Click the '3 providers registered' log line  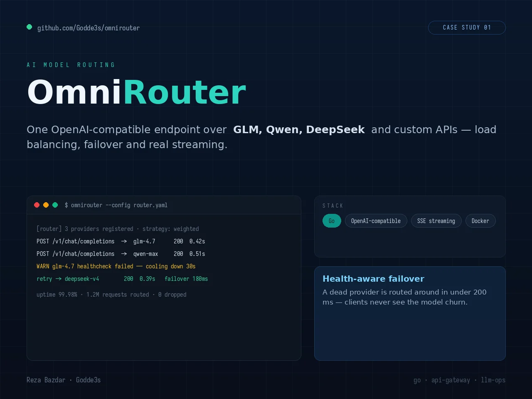(118, 229)
